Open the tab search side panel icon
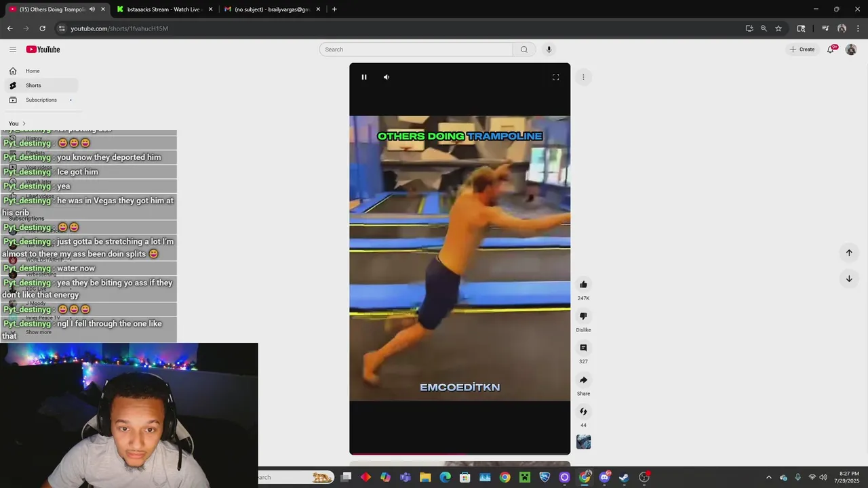This screenshot has width=868, height=488. (x=801, y=28)
